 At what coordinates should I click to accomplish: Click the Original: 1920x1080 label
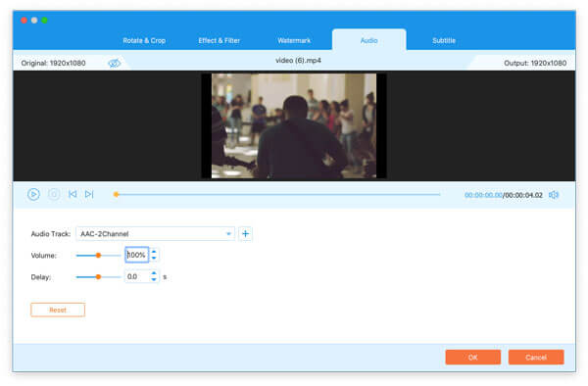(53, 63)
